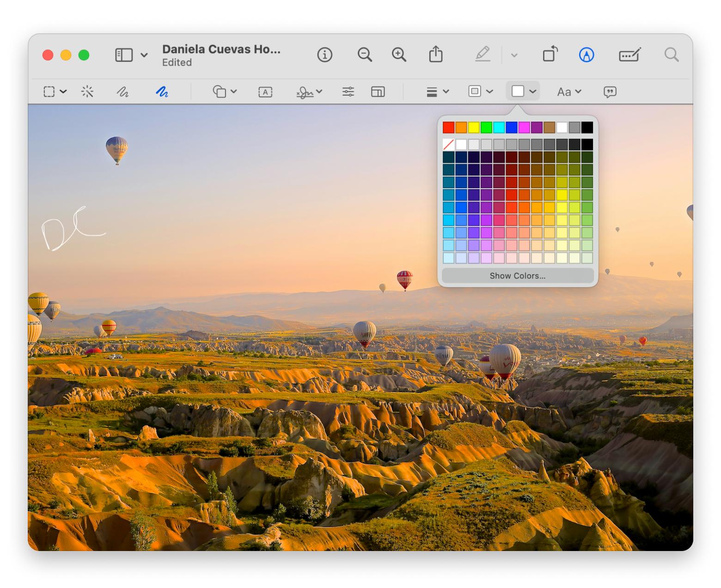The height and width of the screenshot is (588, 721).
Task: Open the Adjust Color sliders tool
Action: point(348,92)
